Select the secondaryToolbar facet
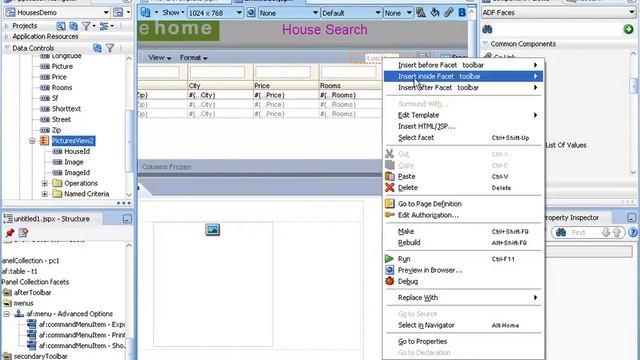Screen dimensions: 640x360 point(40,356)
